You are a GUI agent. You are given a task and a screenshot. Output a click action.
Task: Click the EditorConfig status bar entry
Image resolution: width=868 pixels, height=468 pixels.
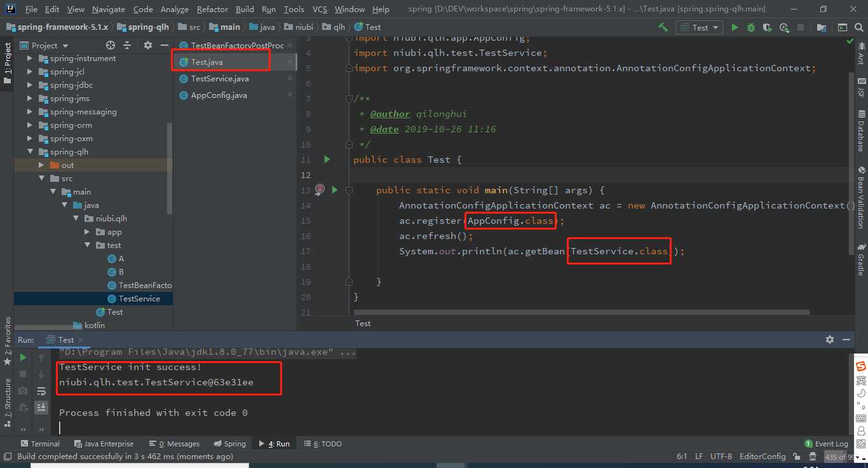click(763, 457)
